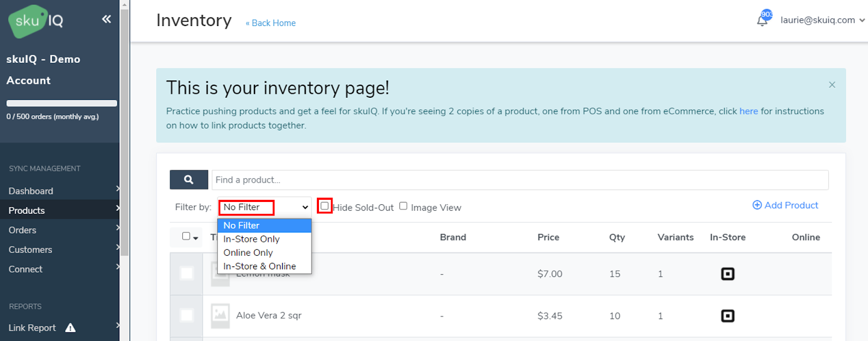Dismiss the inventory page info banner
This screenshot has width=868, height=341.
tap(832, 85)
